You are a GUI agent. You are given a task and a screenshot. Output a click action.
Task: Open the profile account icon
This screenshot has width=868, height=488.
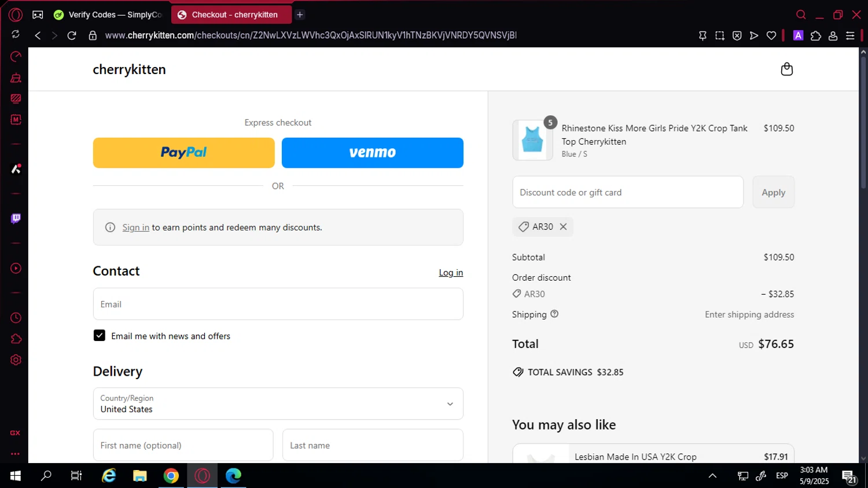coord(833,35)
